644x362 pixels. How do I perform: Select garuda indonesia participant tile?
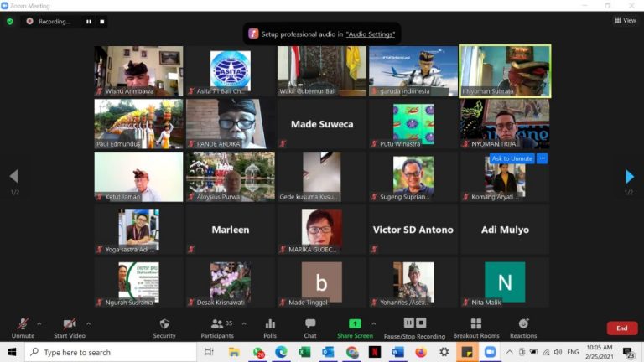point(413,71)
